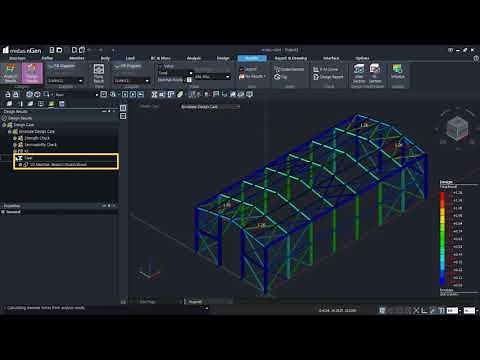Click the pink Design Results ribbon button
Screen dimensions: 480x360
32,73
